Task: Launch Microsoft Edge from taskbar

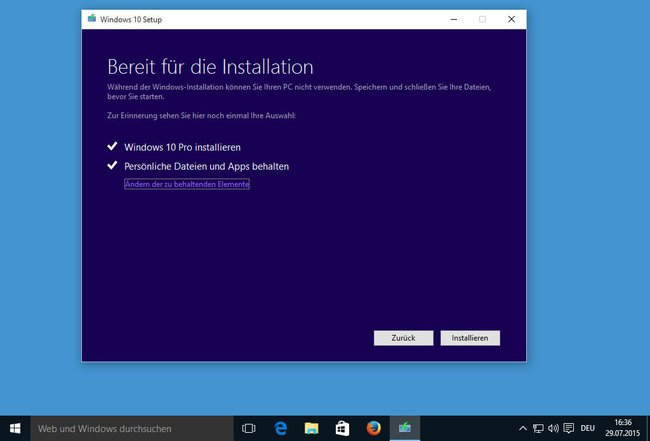Action: click(281, 429)
